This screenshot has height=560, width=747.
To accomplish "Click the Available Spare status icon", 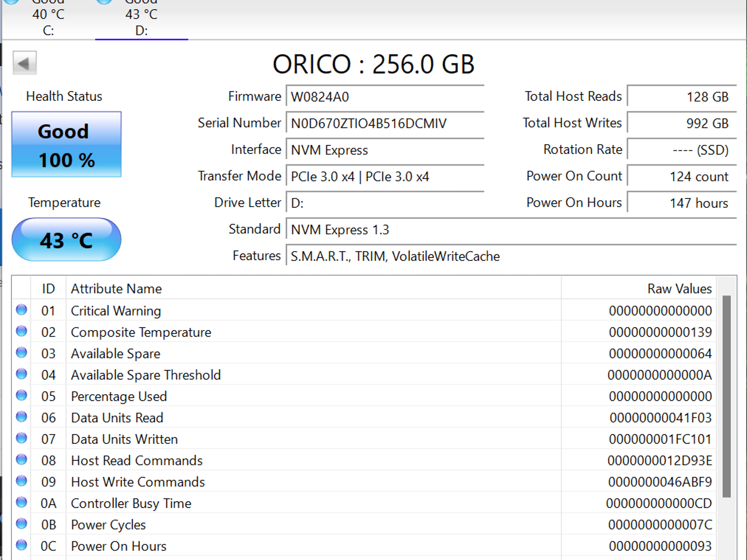I will pos(22,353).
